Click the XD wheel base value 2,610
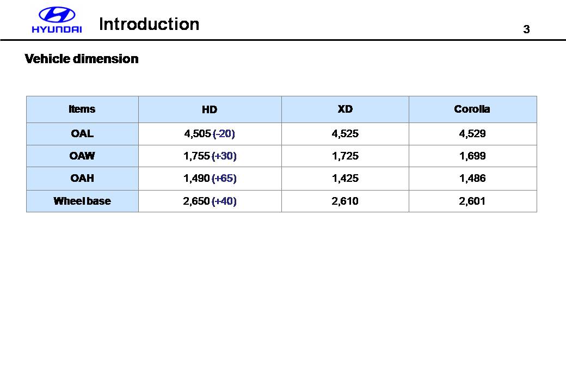Screen dimensions: 566x392 tap(345, 201)
